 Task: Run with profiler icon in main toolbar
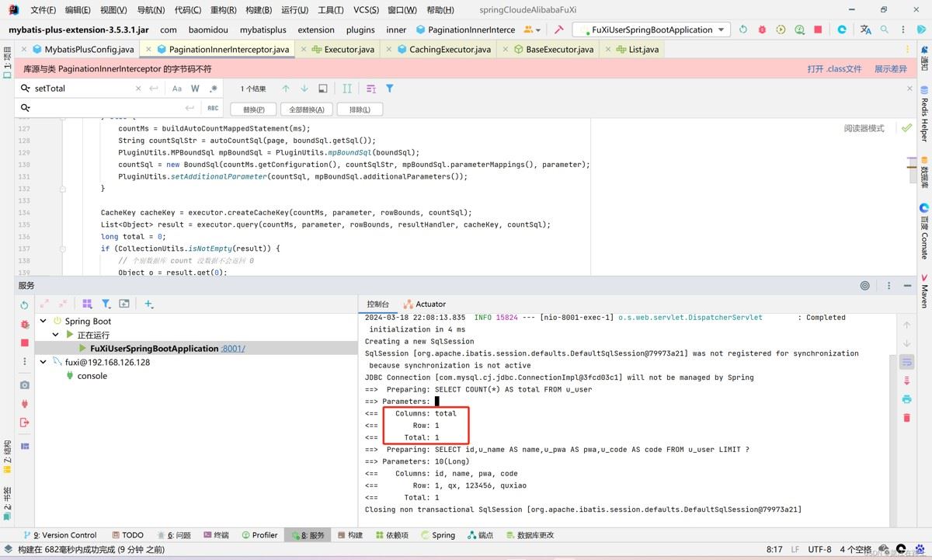click(x=799, y=30)
